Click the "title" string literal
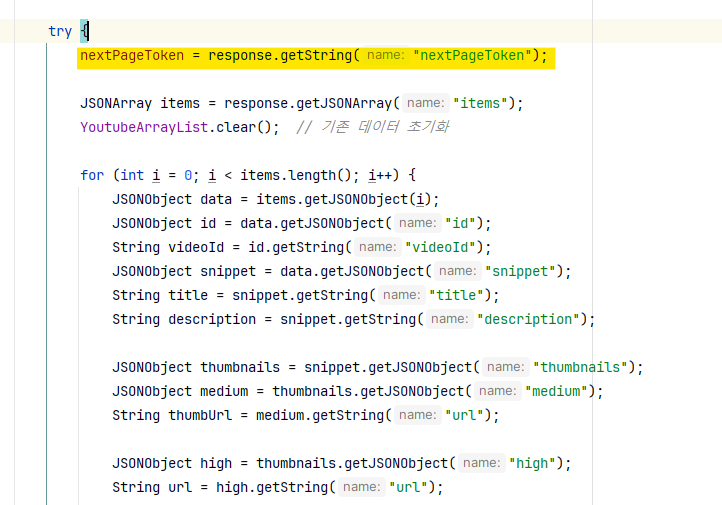Image resolution: width=722 pixels, height=505 pixels. click(x=456, y=295)
